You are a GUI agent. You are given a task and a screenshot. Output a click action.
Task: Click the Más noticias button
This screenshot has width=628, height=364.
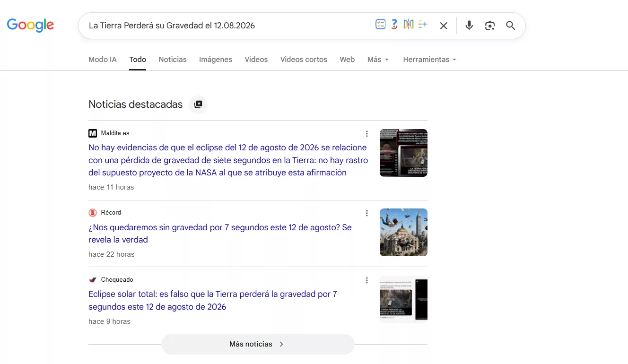[x=258, y=344]
